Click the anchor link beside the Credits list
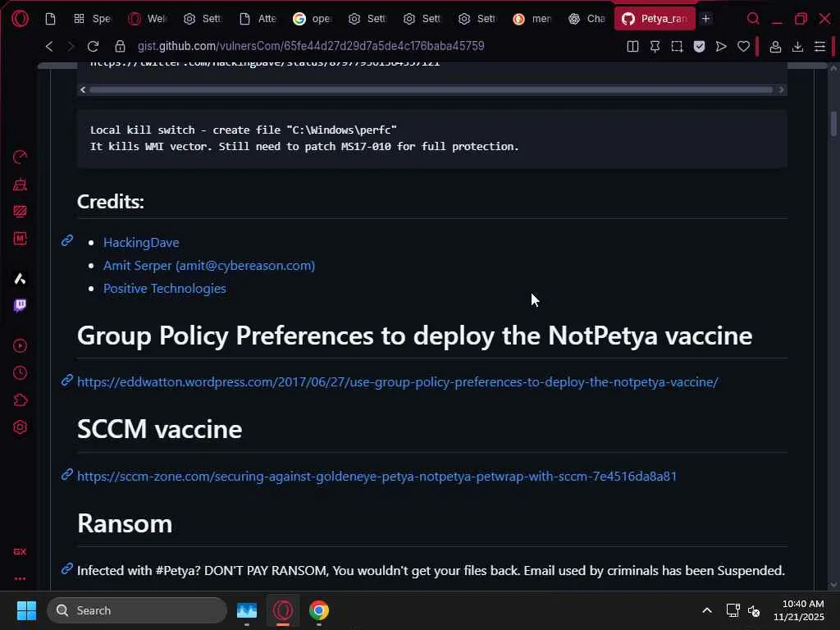The width and height of the screenshot is (840, 630). coord(67,240)
